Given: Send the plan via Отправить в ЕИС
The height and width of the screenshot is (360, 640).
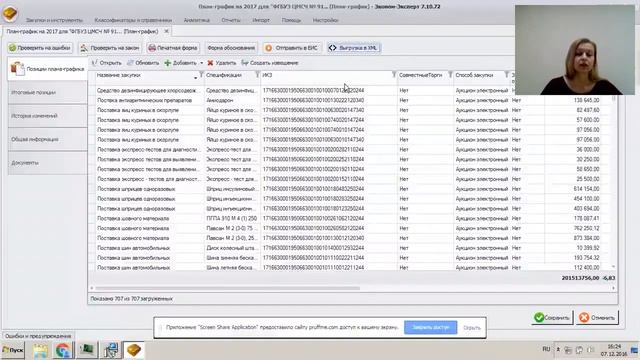Looking at the screenshot, I should (x=292, y=48).
